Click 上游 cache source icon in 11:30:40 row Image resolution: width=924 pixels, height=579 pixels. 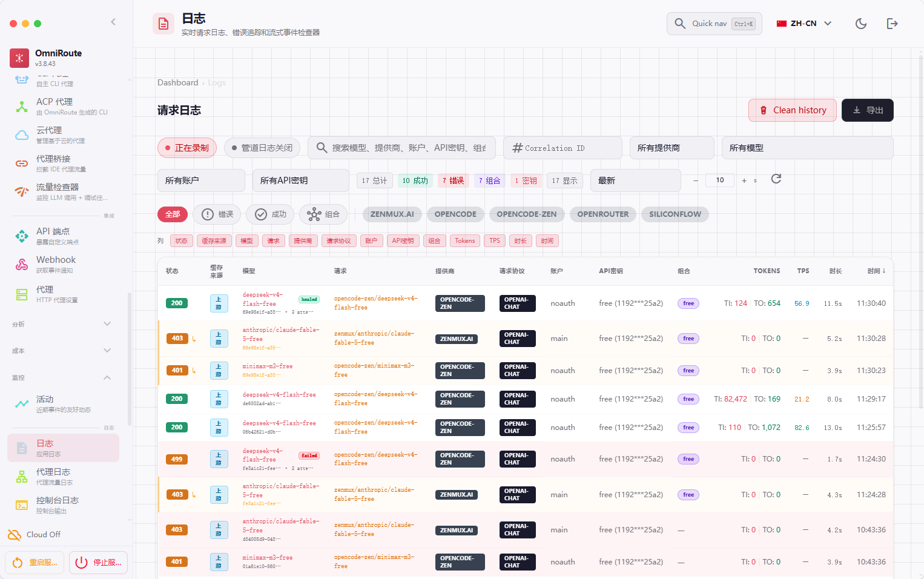[x=219, y=303]
